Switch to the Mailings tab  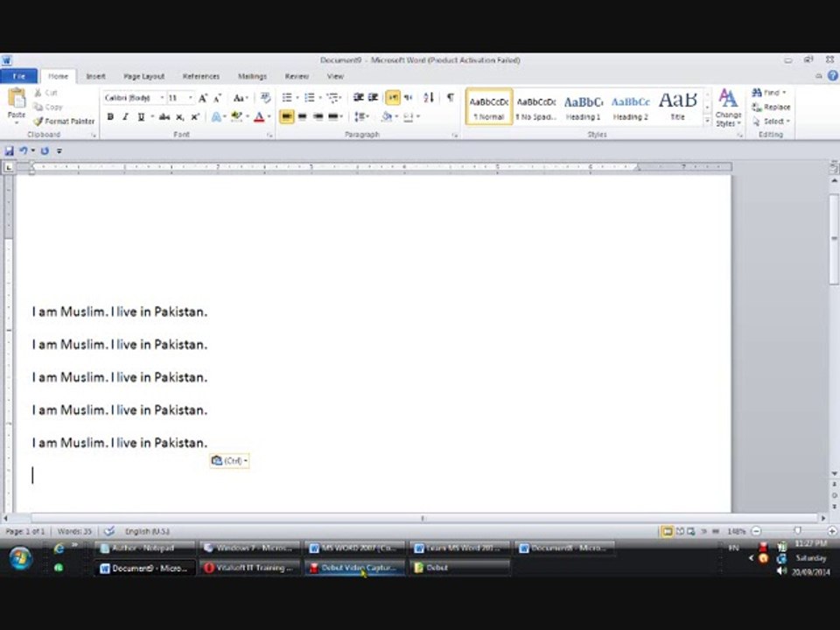(252, 77)
